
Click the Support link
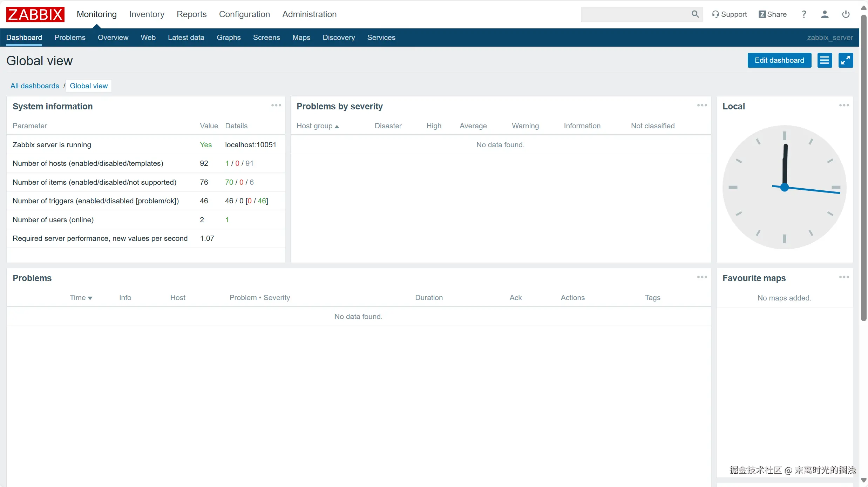(730, 14)
